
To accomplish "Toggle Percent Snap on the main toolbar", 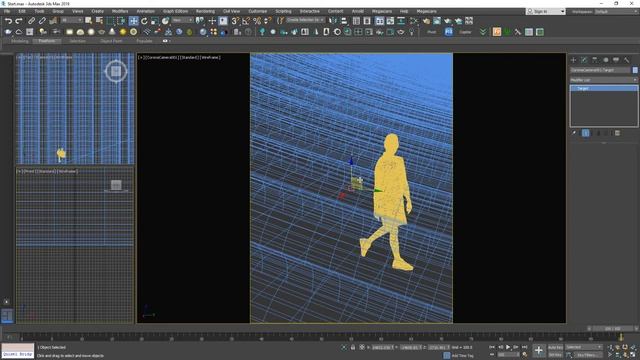I will 257,21.
